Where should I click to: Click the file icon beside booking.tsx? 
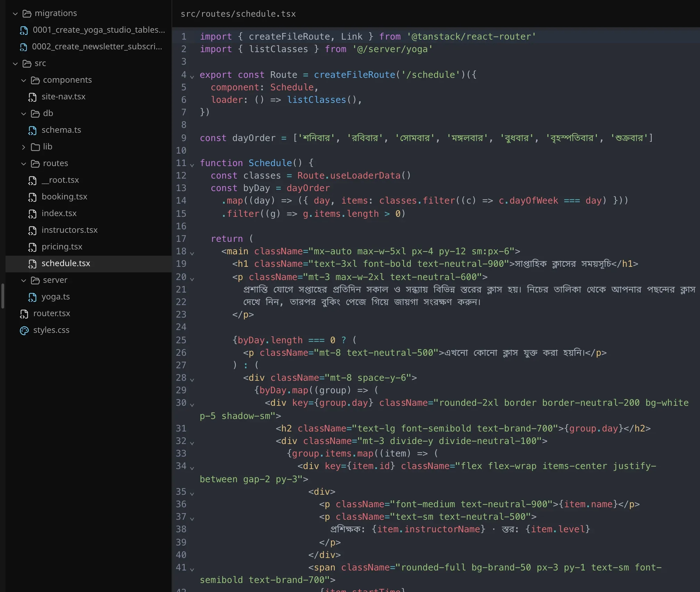[x=32, y=197]
